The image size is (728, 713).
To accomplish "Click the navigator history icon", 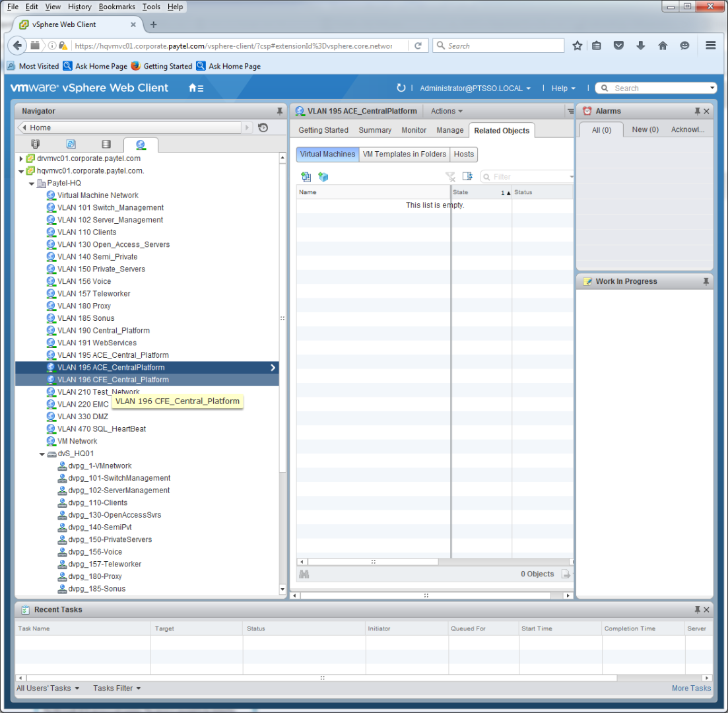I will [263, 127].
